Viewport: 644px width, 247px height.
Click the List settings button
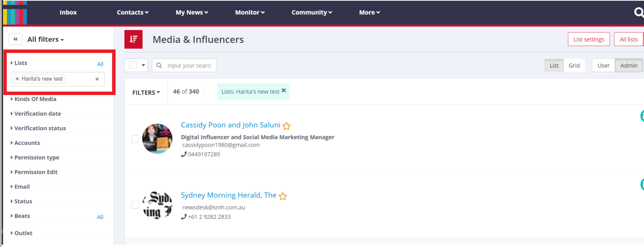(588, 40)
